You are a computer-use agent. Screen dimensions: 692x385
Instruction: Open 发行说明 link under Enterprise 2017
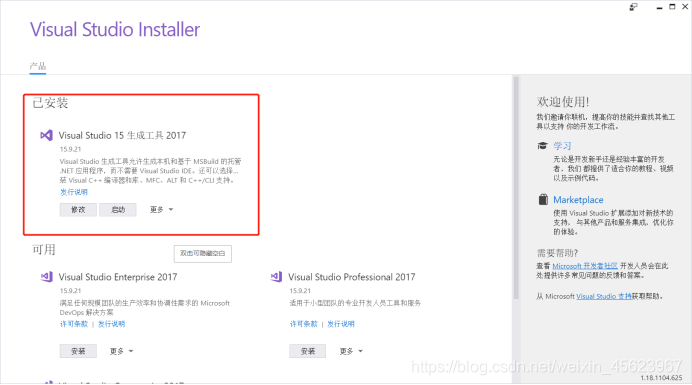point(111,324)
